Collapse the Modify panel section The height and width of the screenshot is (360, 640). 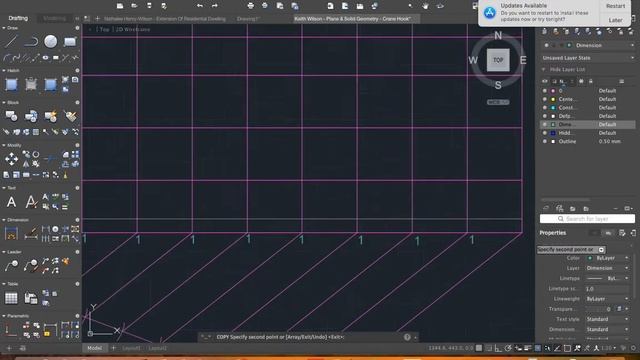pyautogui.click(x=4, y=145)
